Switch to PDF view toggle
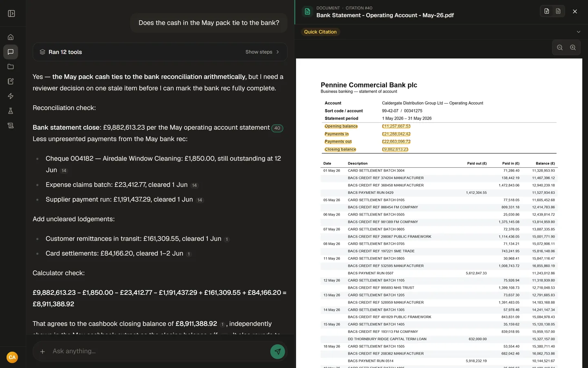Screen dimensions: 588x368 coord(547,11)
